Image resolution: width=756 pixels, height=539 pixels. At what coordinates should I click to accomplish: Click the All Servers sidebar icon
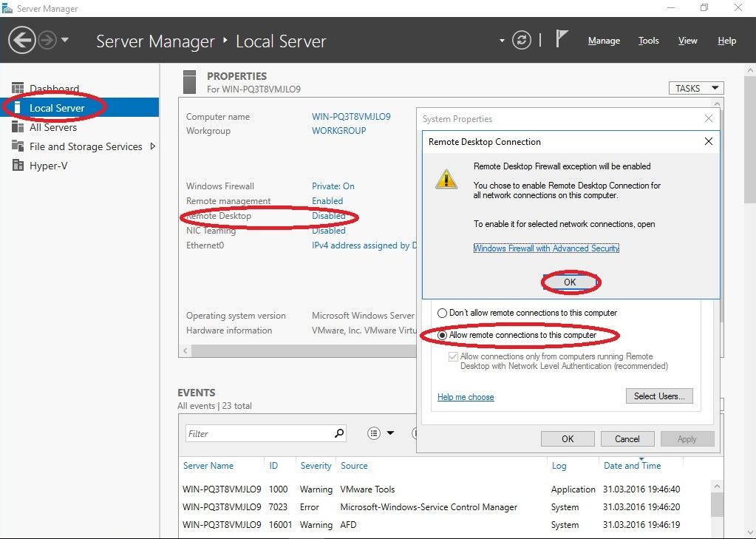(x=18, y=127)
